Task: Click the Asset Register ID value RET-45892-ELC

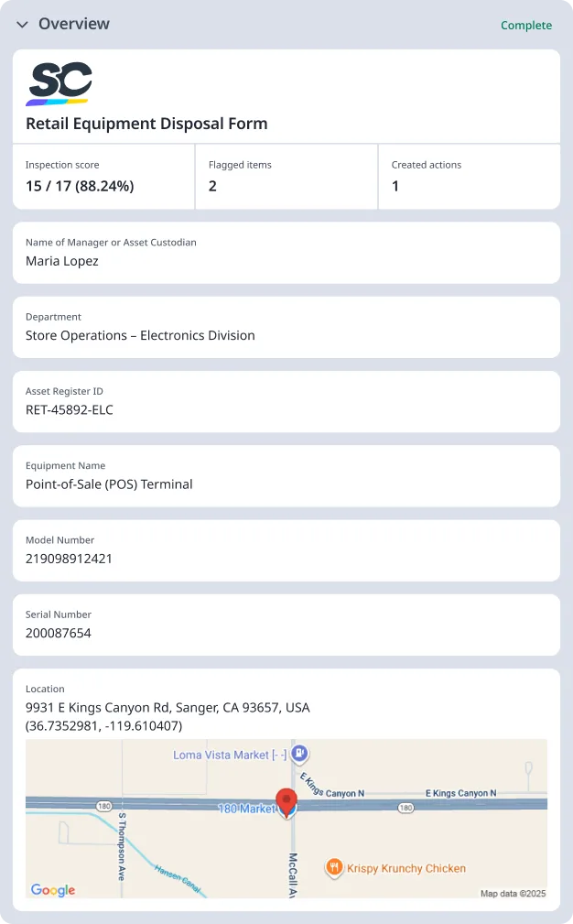Action: (x=70, y=409)
